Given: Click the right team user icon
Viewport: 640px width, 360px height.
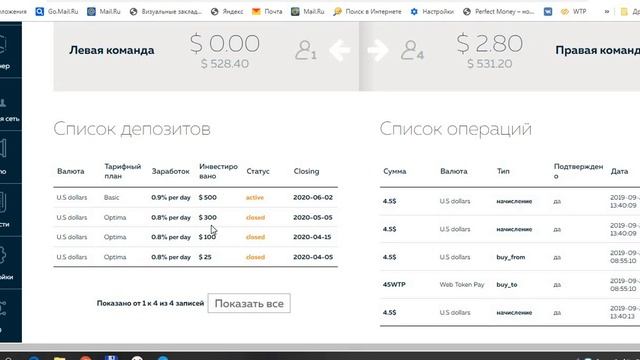Looking at the screenshot, I should (411, 50).
